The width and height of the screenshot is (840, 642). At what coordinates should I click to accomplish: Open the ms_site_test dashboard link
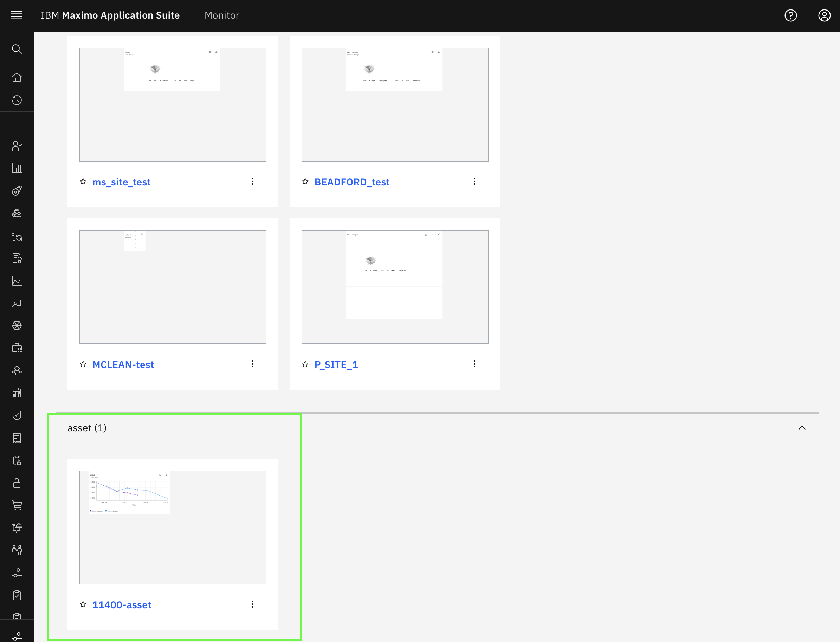pos(122,182)
